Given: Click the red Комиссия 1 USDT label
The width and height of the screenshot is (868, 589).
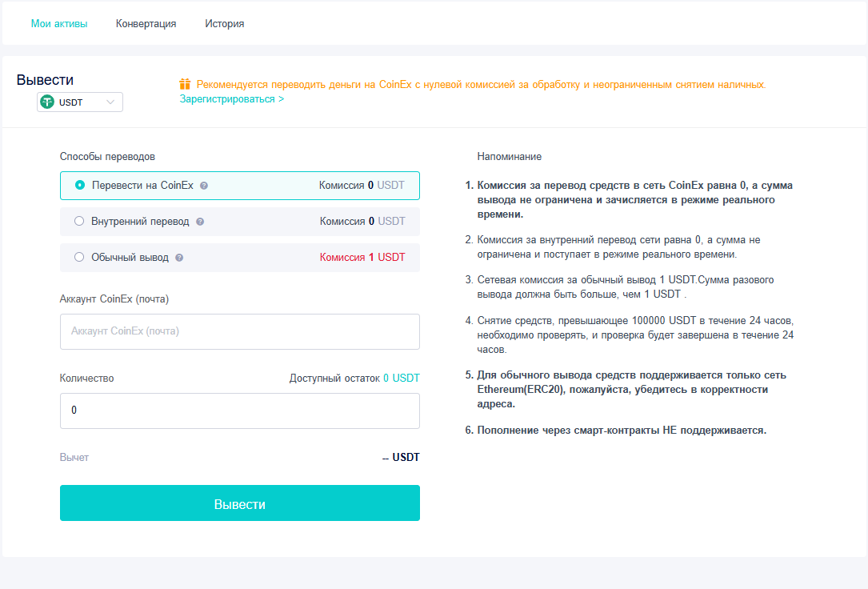Looking at the screenshot, I should [362, 258].
